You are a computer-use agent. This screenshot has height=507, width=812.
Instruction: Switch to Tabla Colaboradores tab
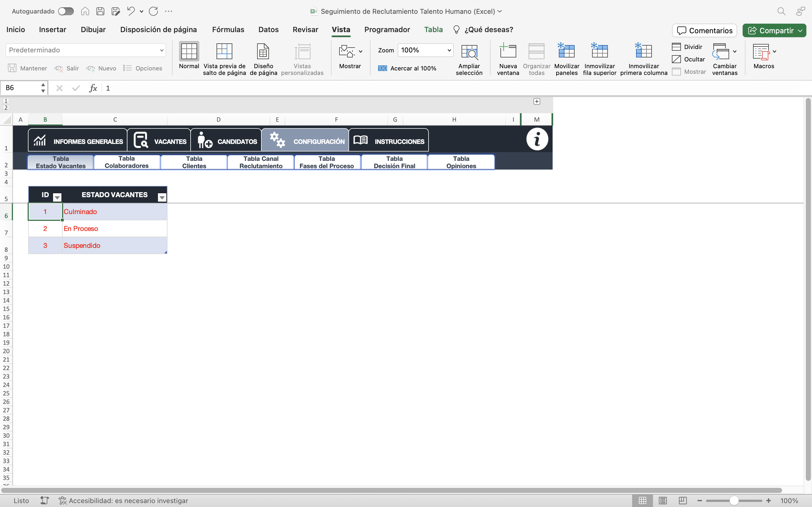coord(127,162)
